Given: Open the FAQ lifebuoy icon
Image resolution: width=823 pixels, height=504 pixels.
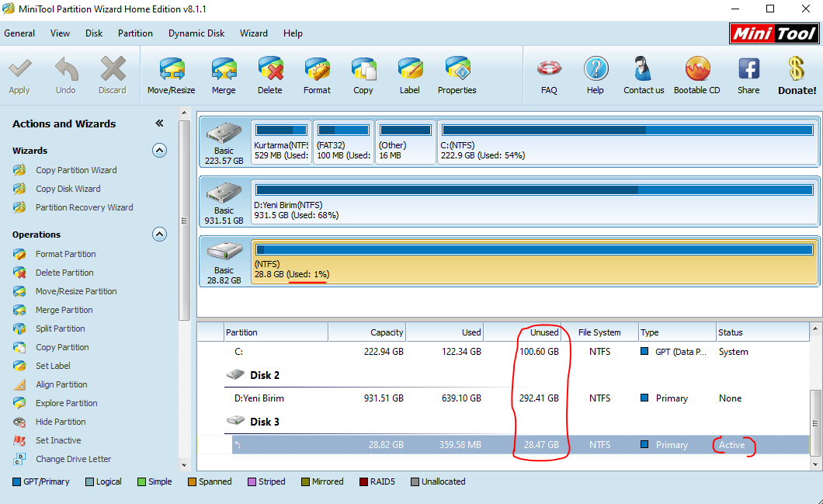Looking at the screenshot, I should (x=549, y=69).
